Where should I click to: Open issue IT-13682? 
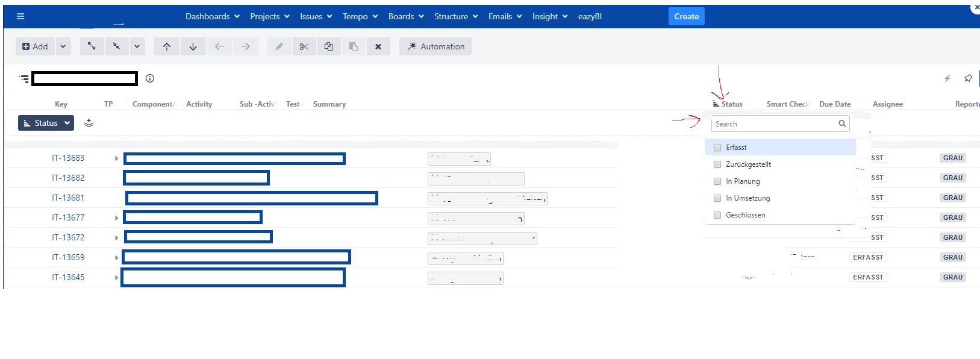click(x=68, y=178)
